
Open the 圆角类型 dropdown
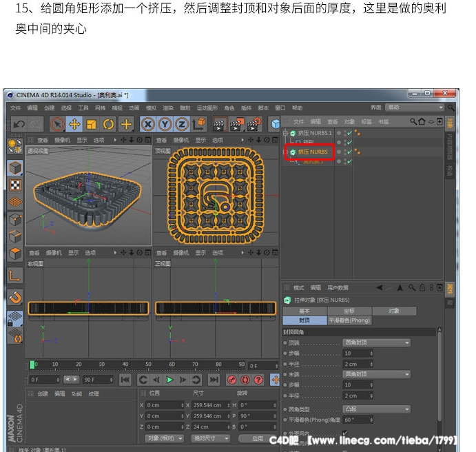[x=376, y=409]
